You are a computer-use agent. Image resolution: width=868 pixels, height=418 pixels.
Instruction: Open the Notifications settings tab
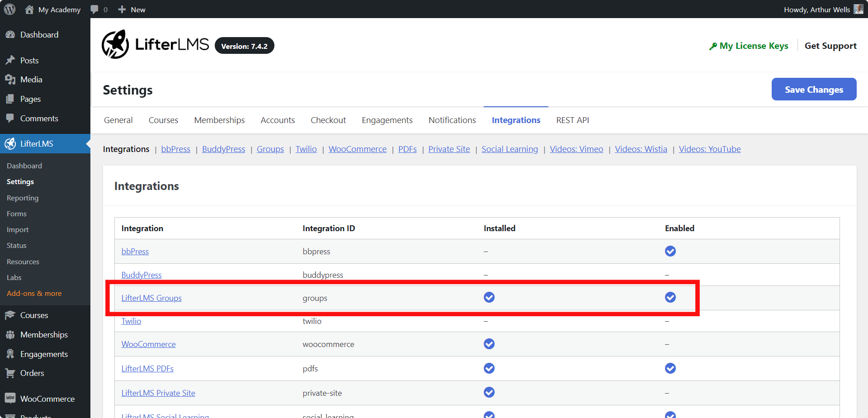pos(452,120)
